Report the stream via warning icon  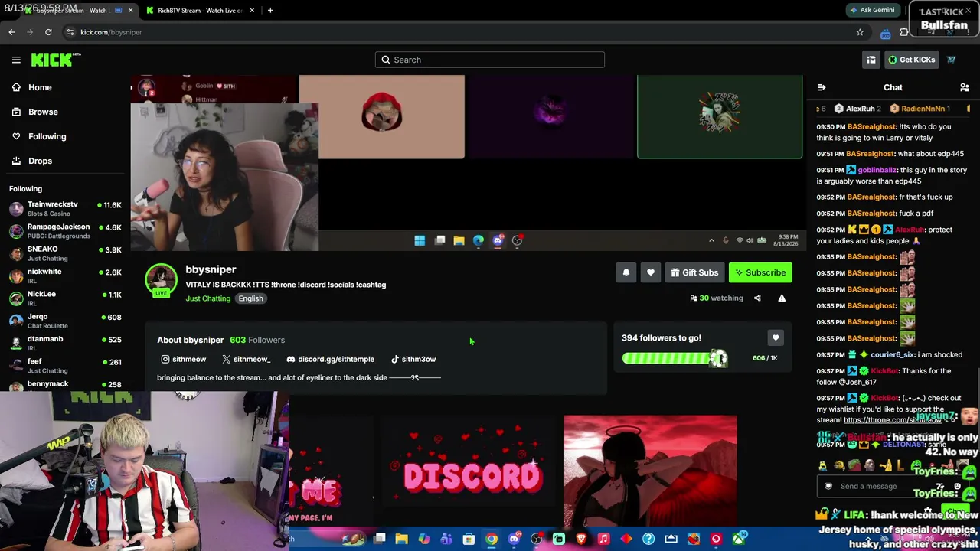pos(782,298)
